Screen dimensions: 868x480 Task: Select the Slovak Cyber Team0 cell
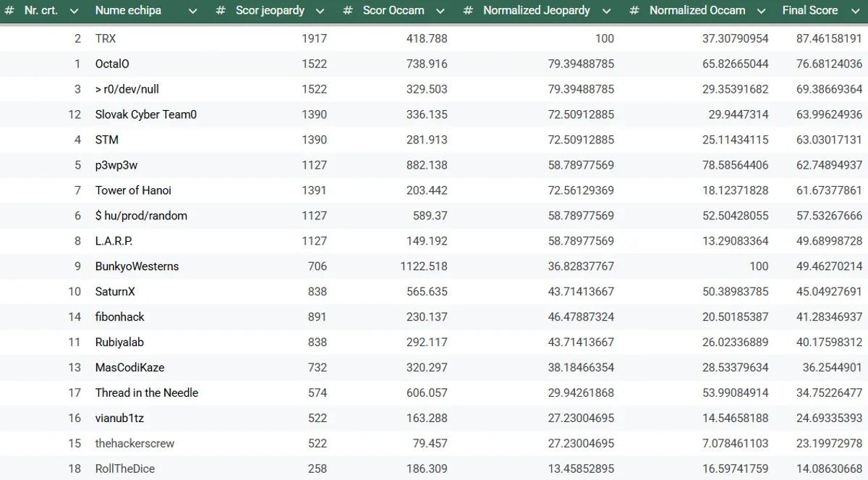click(145, 114)
